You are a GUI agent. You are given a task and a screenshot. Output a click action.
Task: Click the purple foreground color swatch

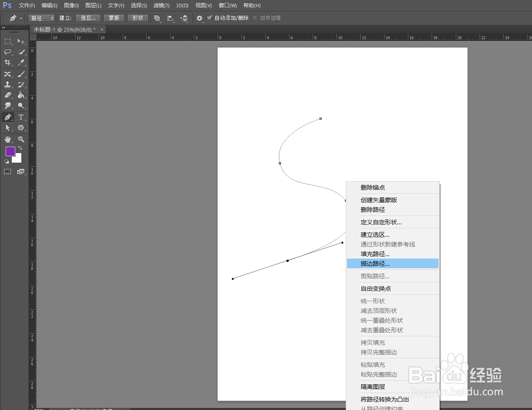10,151
